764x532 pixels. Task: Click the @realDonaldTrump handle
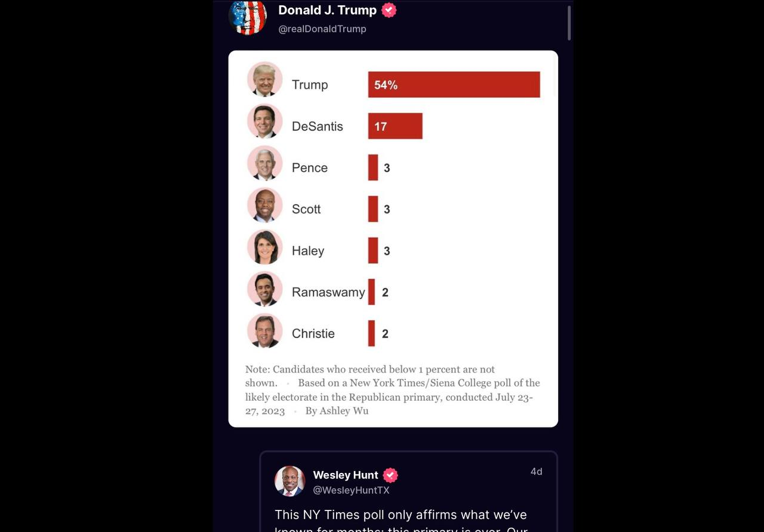click(322, 29)
